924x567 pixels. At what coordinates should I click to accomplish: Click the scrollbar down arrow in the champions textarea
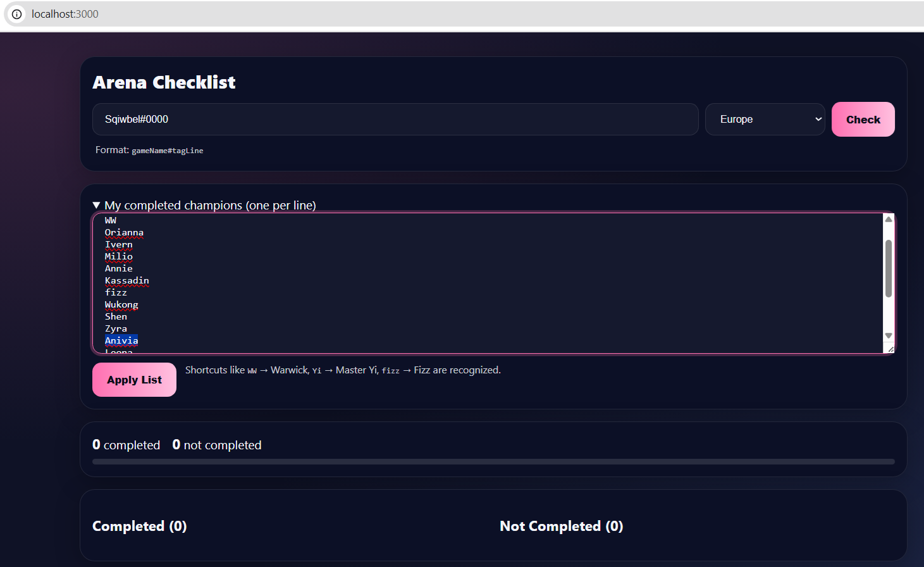tap(888, 335)
